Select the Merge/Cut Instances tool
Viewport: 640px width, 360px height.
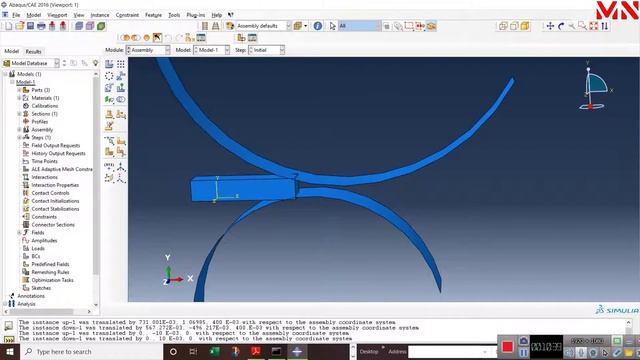[121, 100]
